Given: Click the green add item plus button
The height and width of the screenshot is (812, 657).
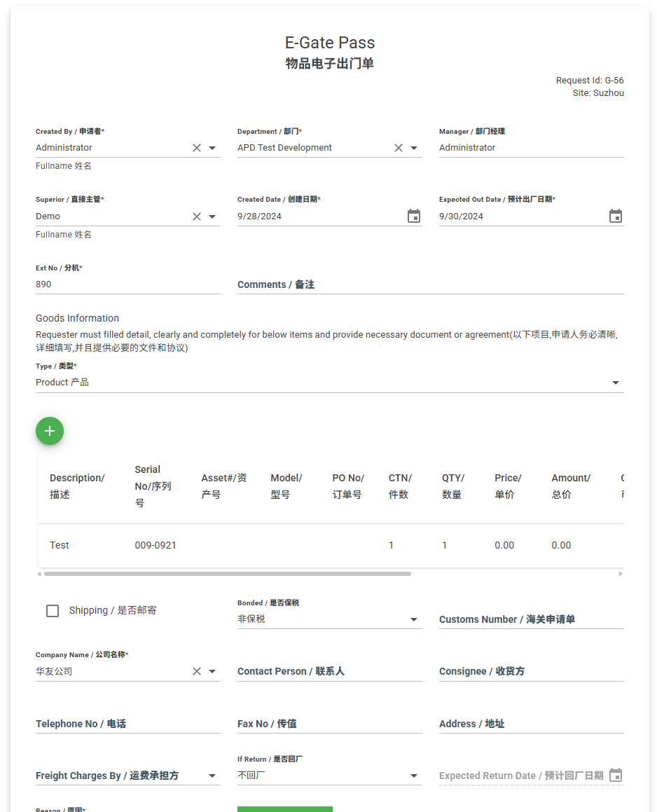Looking at the screenshot, I should [x=50, y=431].
